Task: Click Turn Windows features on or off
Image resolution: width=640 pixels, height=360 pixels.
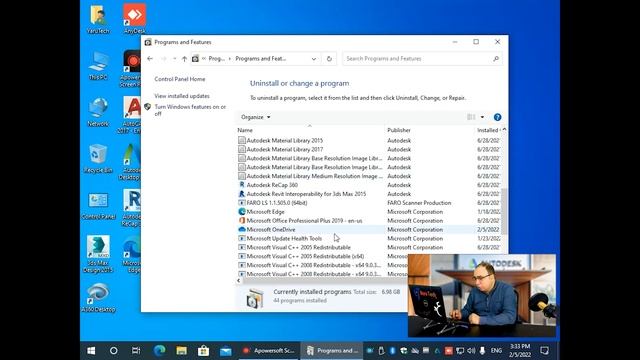Action: click(x=190, y=110)
